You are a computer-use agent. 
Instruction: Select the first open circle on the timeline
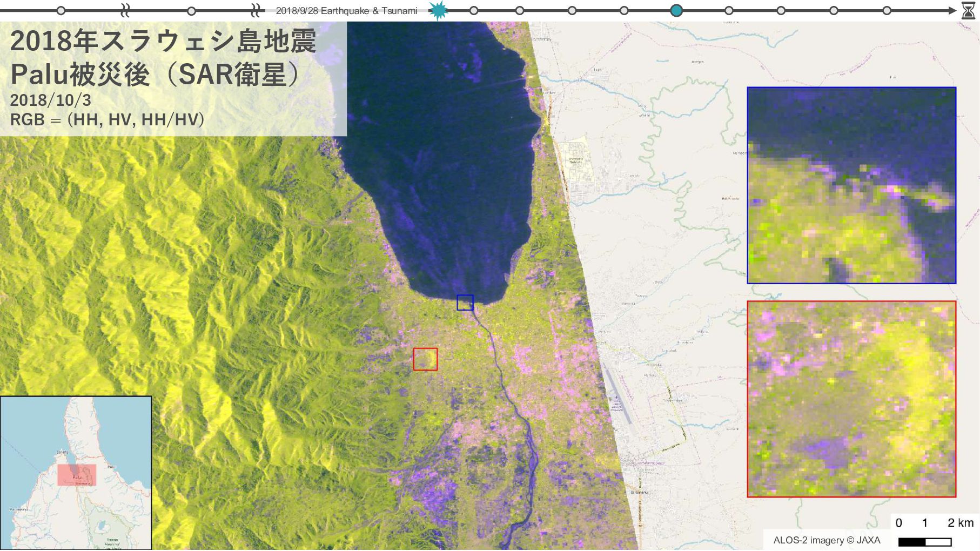61,10
